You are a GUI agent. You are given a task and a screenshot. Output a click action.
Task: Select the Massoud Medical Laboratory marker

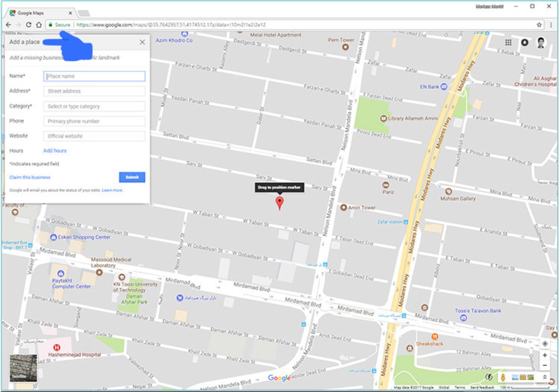[99, 272]
